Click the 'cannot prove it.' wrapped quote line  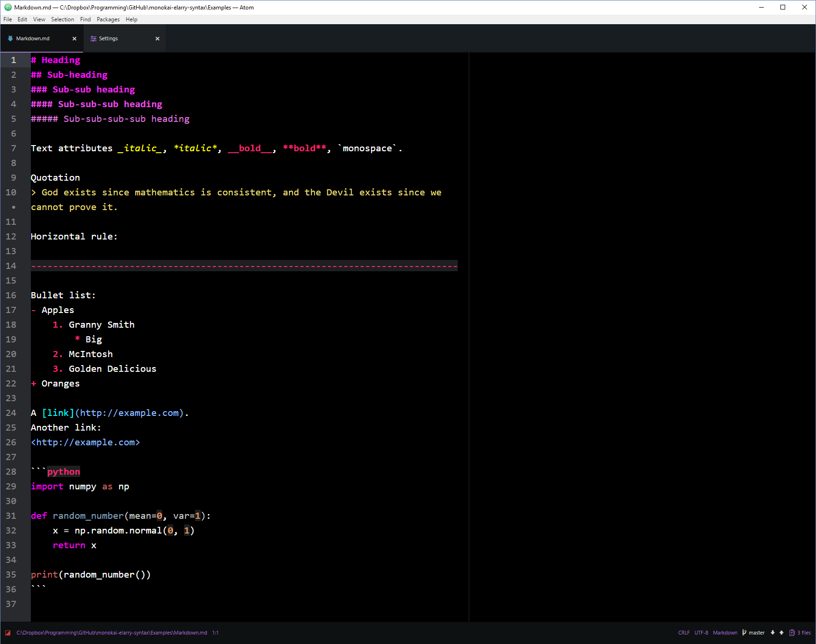coord(74,207)
